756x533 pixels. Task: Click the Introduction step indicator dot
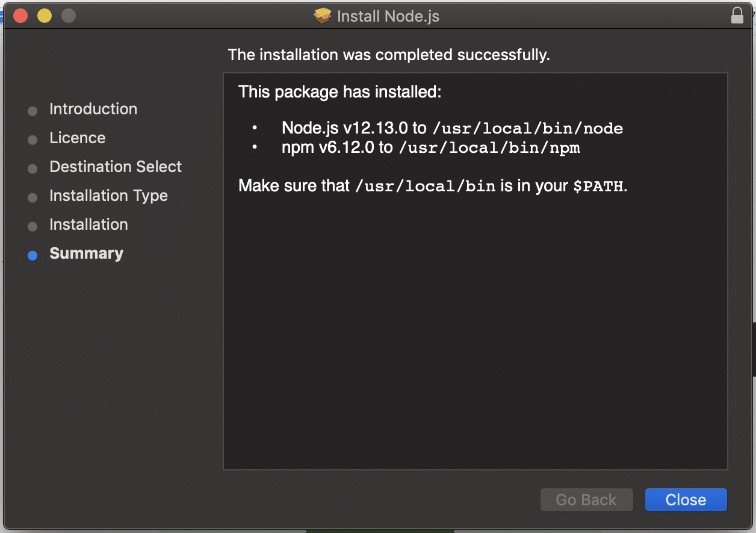(32, 111)
